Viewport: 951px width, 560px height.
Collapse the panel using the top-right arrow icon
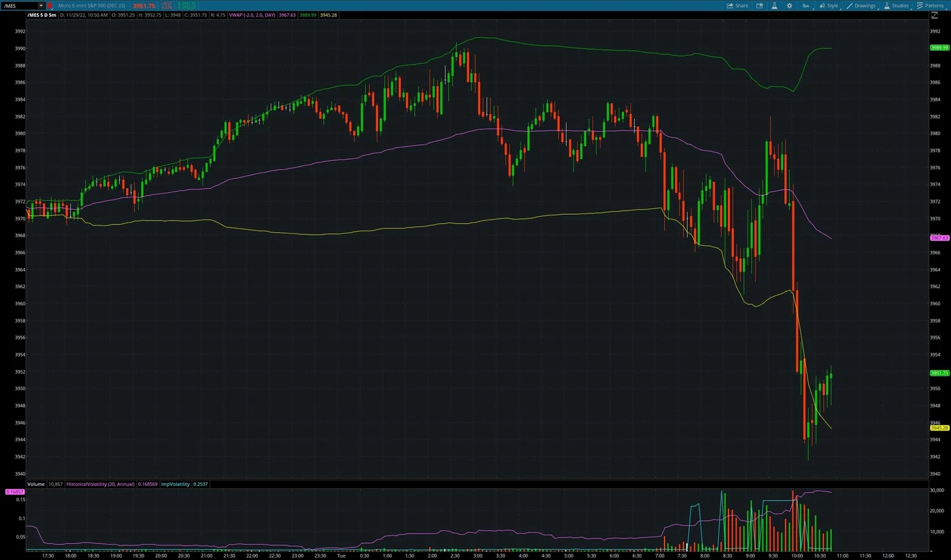(935, 14)
